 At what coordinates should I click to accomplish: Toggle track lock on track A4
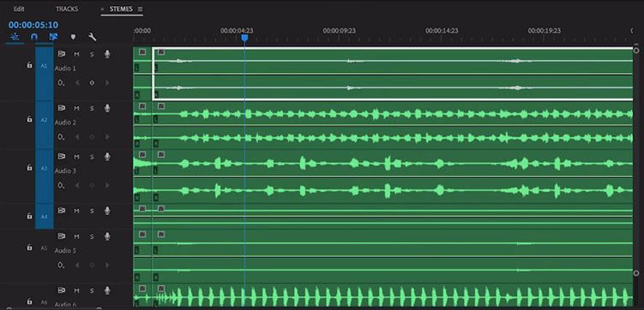[x=29, y=216]
